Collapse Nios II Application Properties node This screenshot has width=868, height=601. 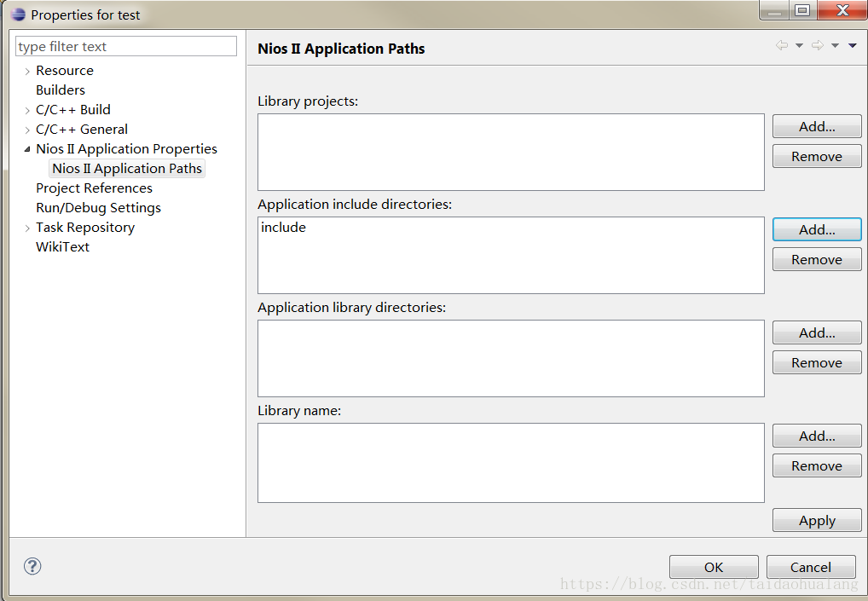pos(27,149)
